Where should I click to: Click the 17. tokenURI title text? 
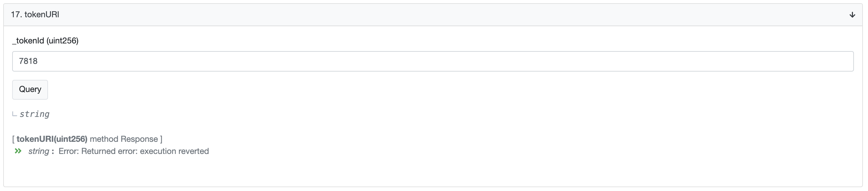click(34, 14)
